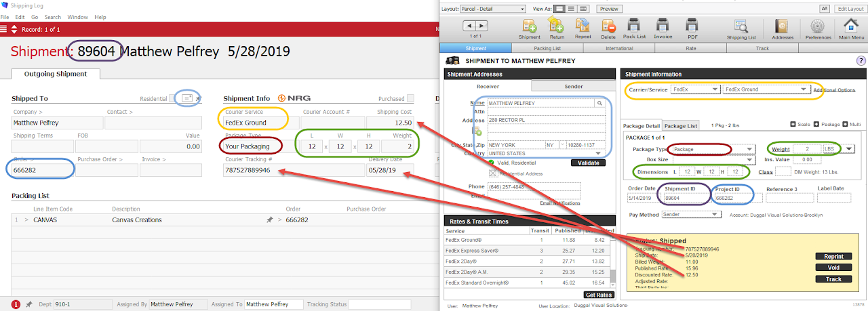The image size is (868, 311).
Task: Switch to the Track tab
Action: pos(762,49)
